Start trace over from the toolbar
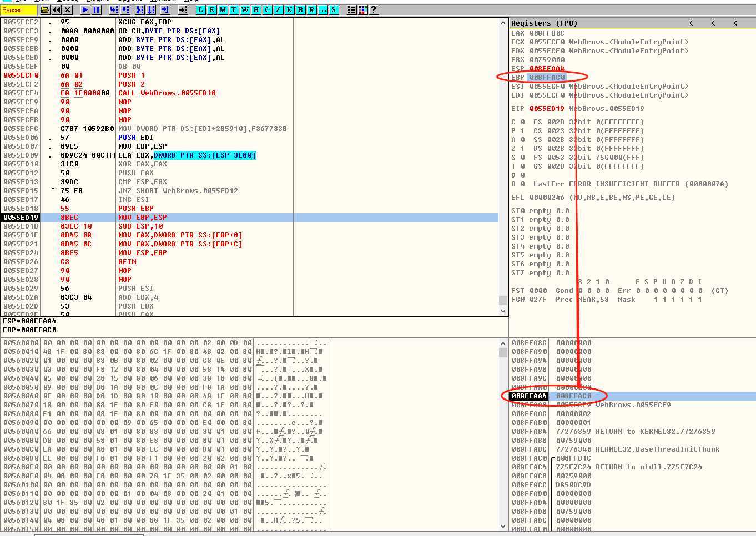Image resolution: width=756 pixels, height=536 pixels. coord(150,10)
